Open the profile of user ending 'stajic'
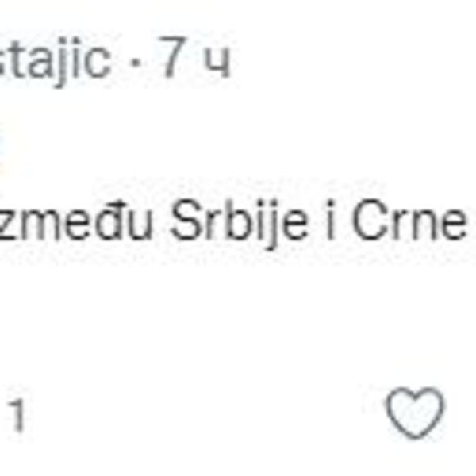 pos(56,62)
